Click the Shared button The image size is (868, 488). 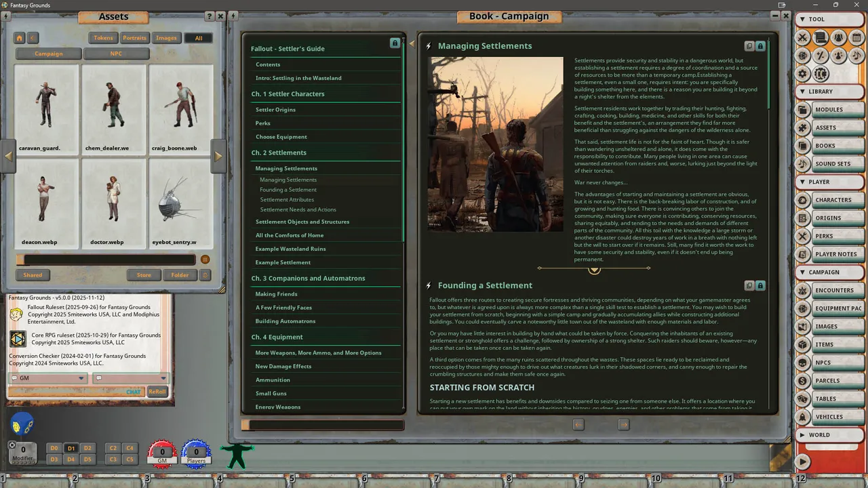[x=33, y=275]
